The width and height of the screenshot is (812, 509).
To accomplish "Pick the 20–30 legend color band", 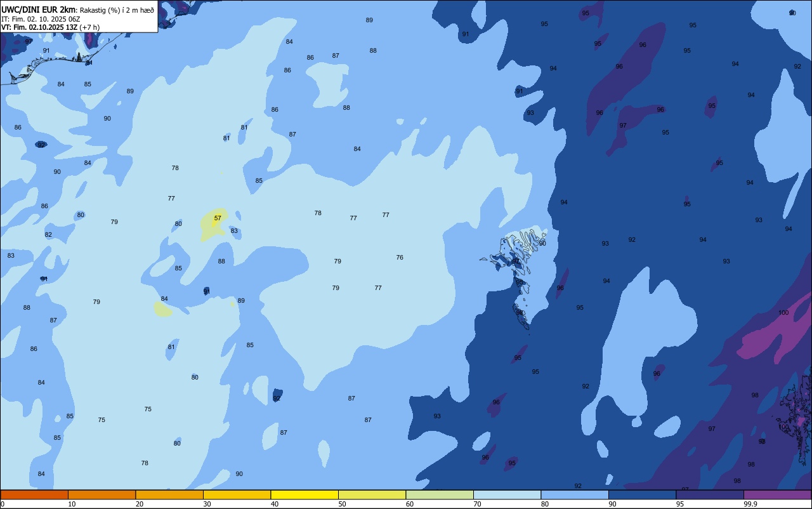I will [169, 494].
